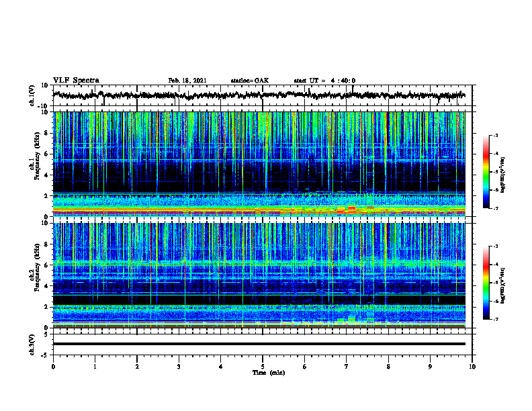Click time axis tick label "9"

(x=430, y=367)
